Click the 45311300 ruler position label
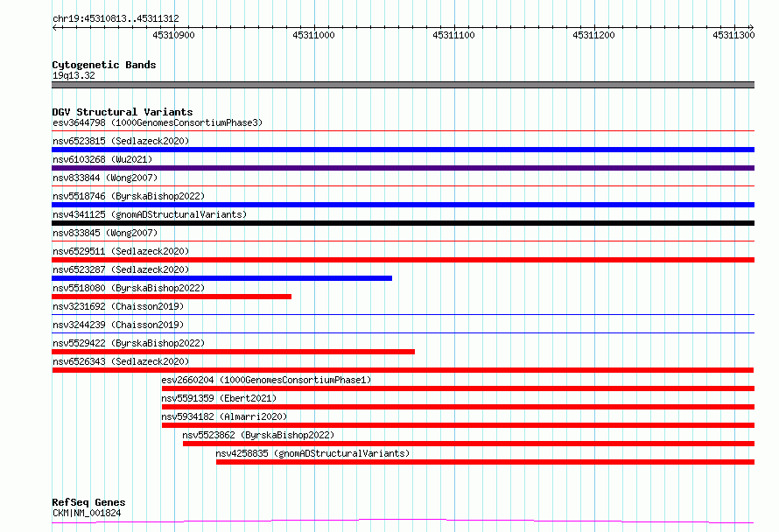The height and width of the screenshot is (532, 779). [x=733, y=35]
